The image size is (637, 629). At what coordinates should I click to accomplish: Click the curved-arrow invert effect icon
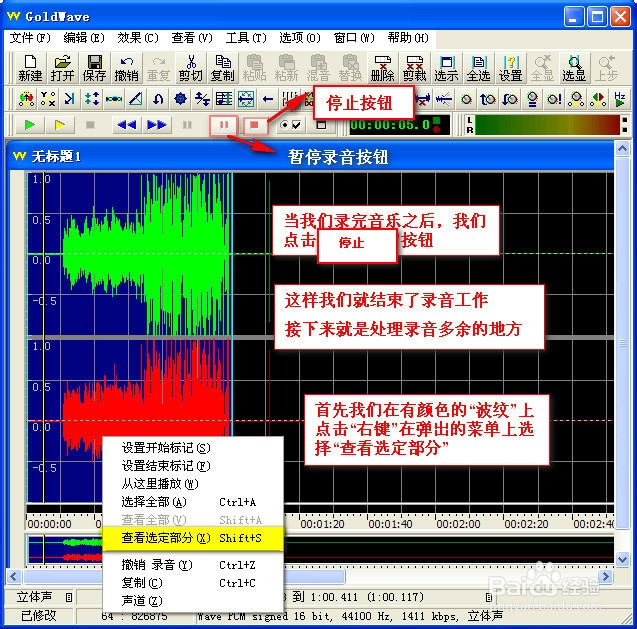point(158,99)
